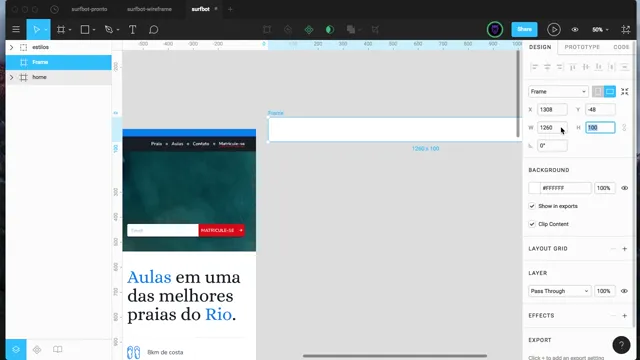The width and height of the screenshot is (640, 360).
Task: Click red MATRICULE-SE button in design
Action: click(x=222, y=230)
